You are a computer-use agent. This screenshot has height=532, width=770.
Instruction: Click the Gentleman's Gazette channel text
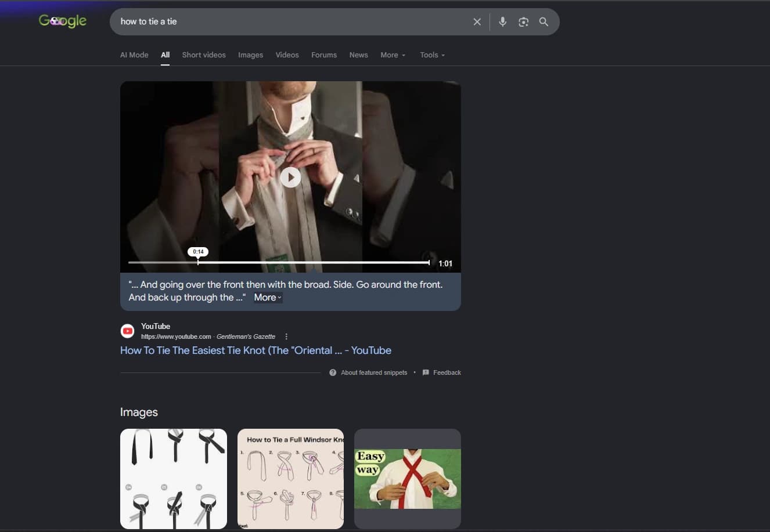click(x=246, y=336)
